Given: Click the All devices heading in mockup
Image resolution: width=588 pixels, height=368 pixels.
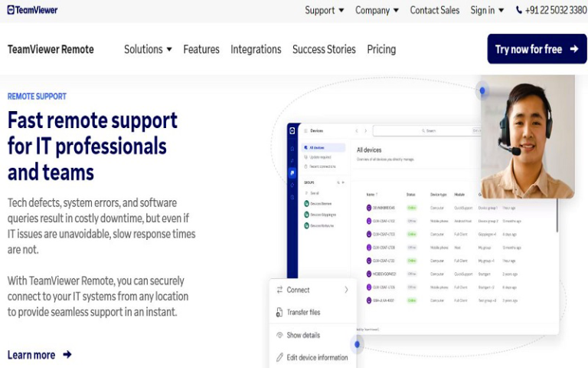Looking at the screenshot, I should [369, 149].
